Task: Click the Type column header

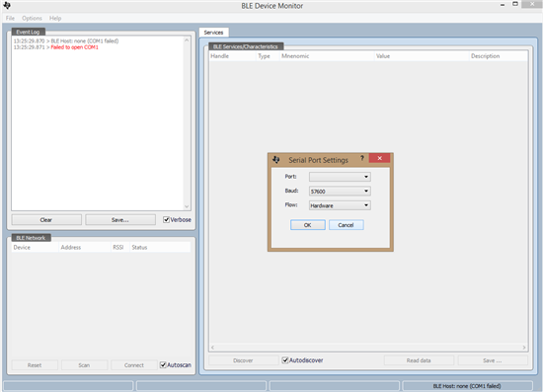Action: (268, 56)
